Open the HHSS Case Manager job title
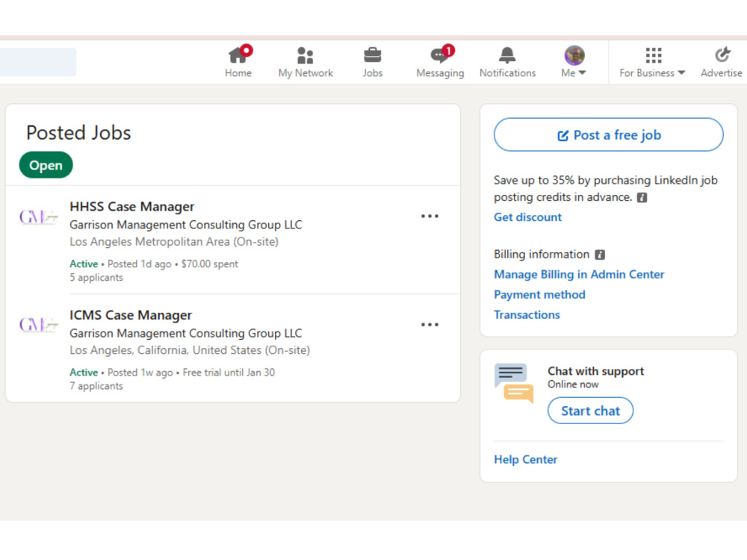Viewport: 747px width, 560px height. pos(132,207)
